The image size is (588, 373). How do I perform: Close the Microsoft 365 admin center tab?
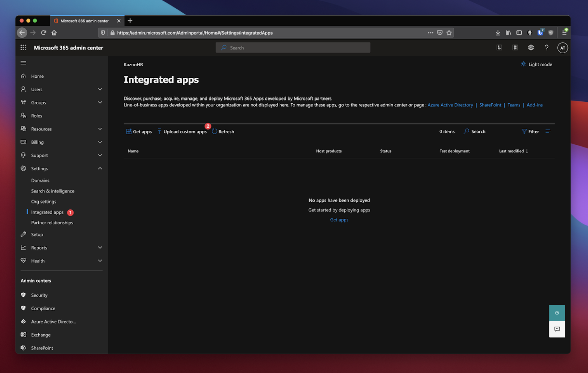[119, 21]
